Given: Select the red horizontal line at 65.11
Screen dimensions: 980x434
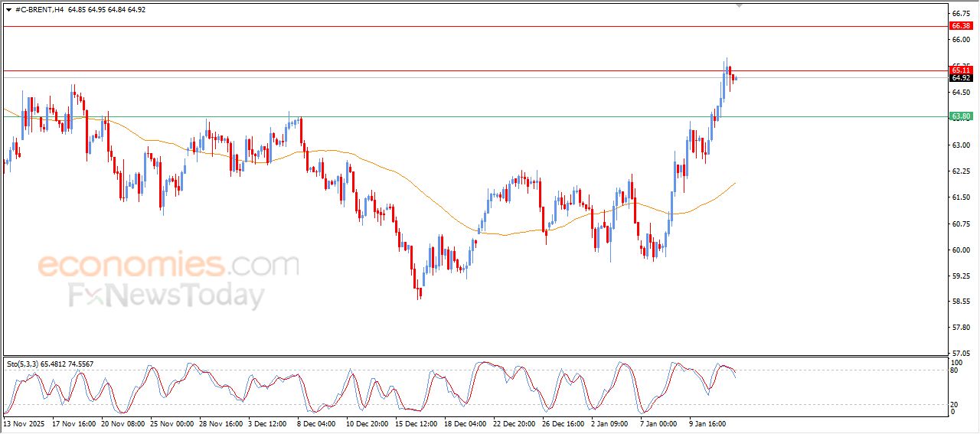Looking at the screenshot, I should [475, 70].
